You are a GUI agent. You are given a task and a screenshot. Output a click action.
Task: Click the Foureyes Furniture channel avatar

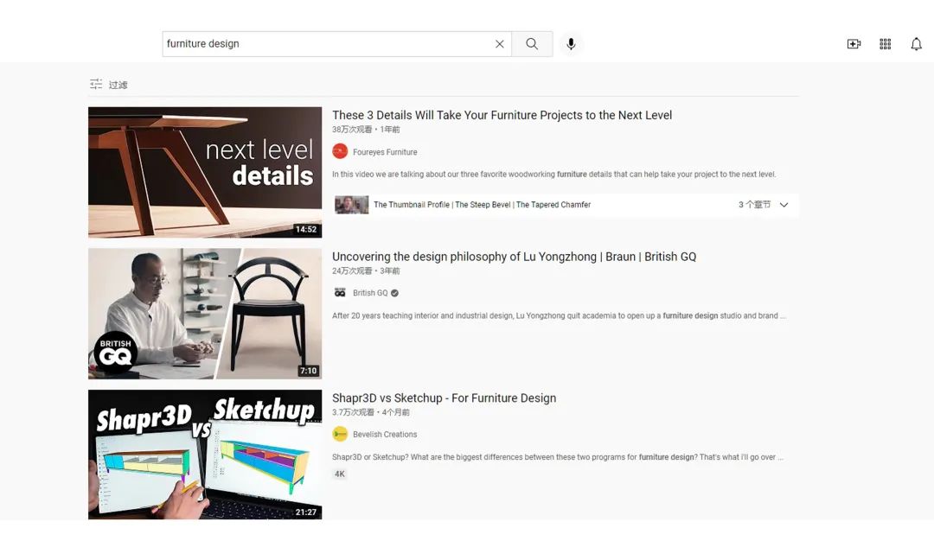click(340, 152)
